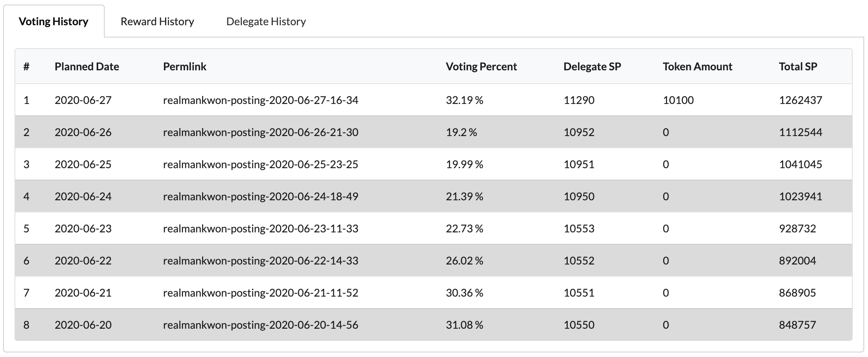This screenshot has height=357, width=868.
Task: Click the Token Amount column header
Action: point(697,67)
